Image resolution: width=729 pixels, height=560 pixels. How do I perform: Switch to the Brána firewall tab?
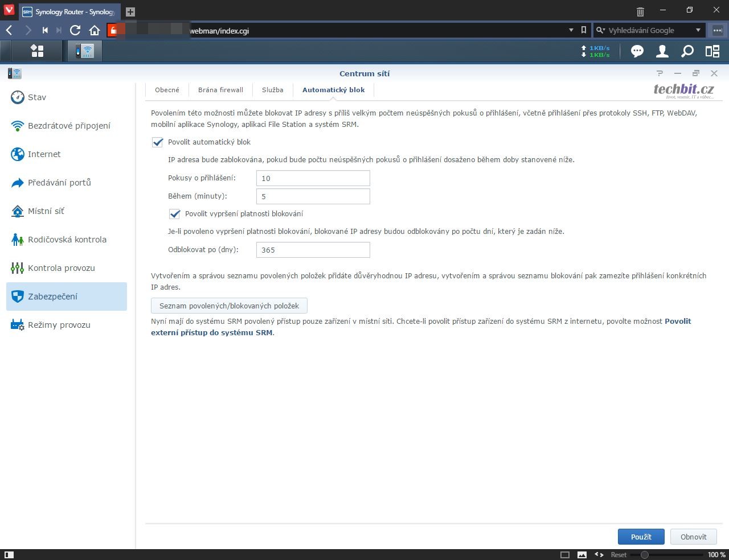click(220, 90)
